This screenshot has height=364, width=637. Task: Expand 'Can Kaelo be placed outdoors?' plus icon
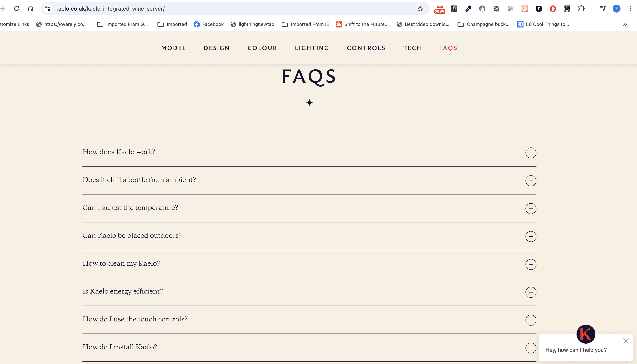531,237
